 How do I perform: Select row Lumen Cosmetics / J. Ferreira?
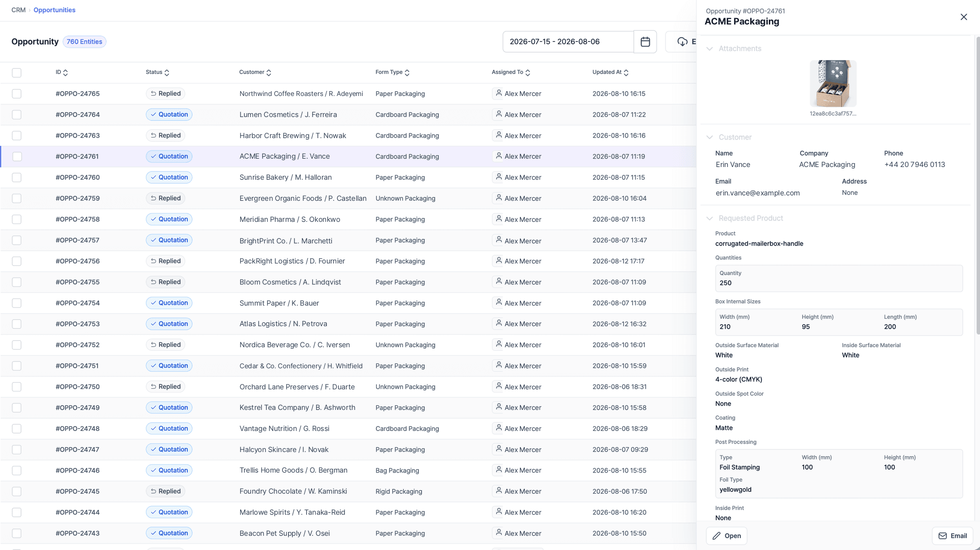pos(348,115)
